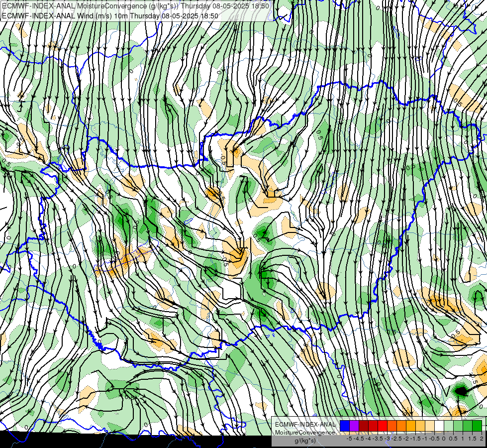
Task: Click the 2 legend tick label
Action: pos(482,439)
